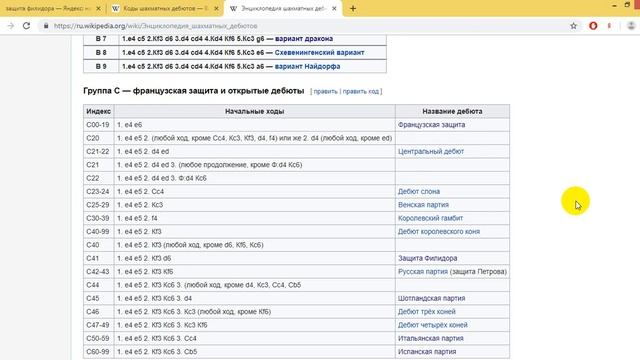Click index cell C44
This screenshot has height=360, width=640.
[98, 285]
